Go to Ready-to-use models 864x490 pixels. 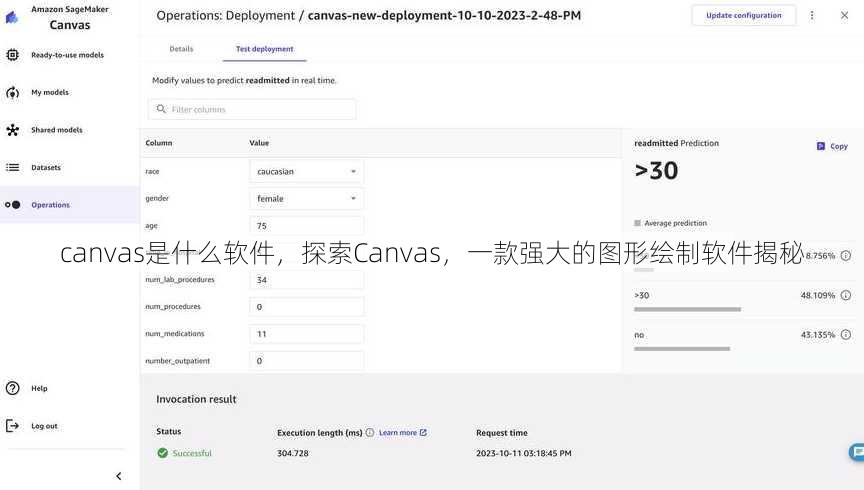click(67, 55)
